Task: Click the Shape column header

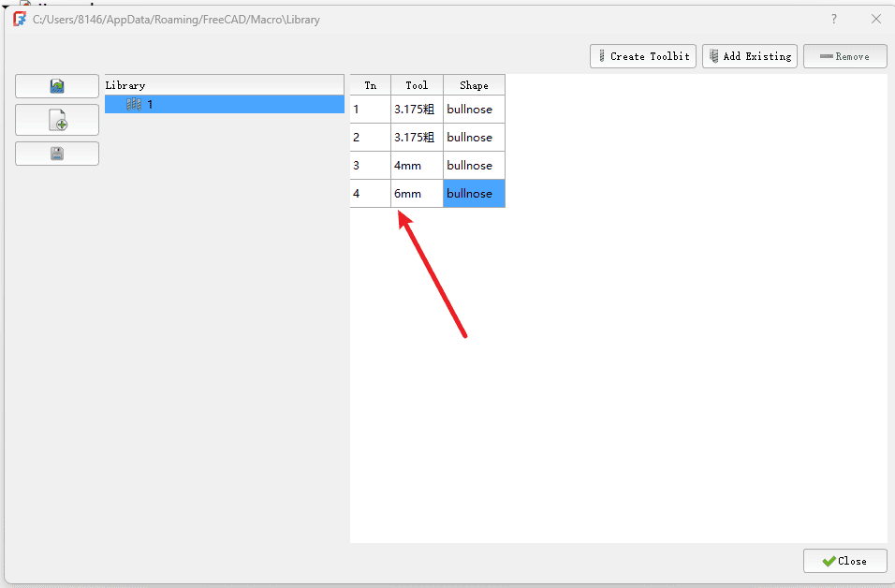Action: [x=474, y=85]
